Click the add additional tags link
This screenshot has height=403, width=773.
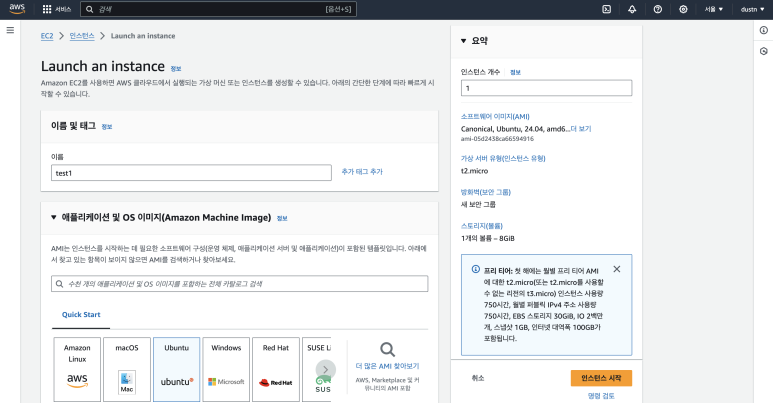click(x=362, y=171)
